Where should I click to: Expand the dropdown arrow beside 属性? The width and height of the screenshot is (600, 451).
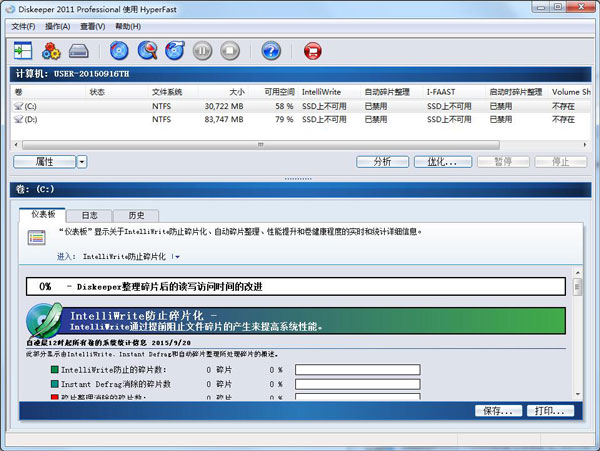[x=82, y=162]
